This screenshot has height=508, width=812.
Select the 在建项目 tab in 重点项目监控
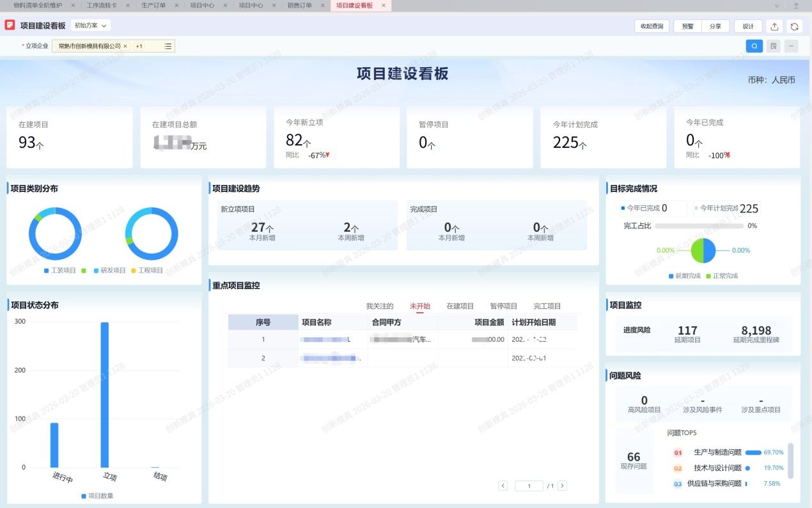(460, 306)
